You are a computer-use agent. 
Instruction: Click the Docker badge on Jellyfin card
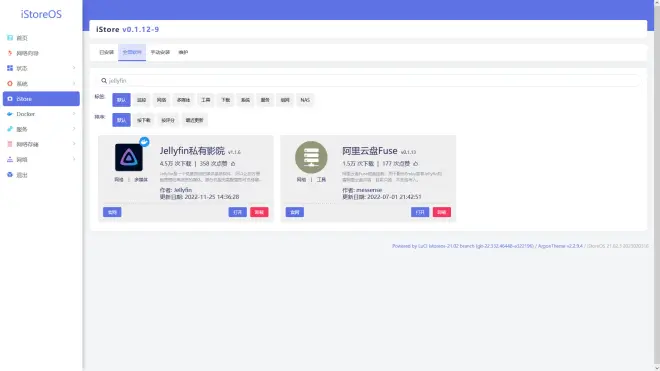tap(144, 142)
